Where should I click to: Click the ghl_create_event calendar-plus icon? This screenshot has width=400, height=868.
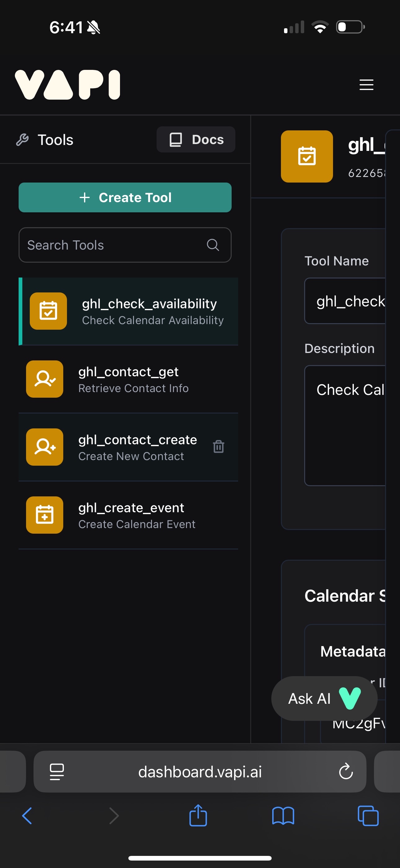click(x=44, y=514)
